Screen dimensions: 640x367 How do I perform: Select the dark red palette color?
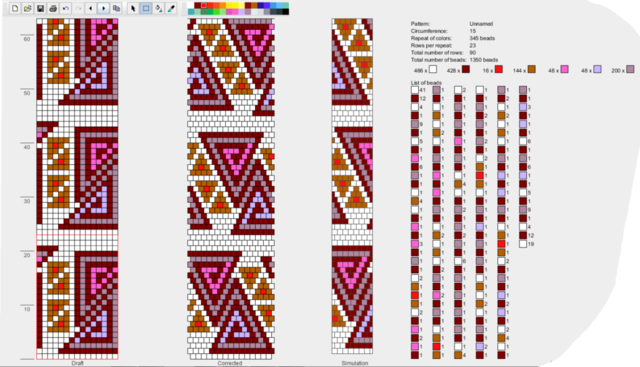point(198,5)
